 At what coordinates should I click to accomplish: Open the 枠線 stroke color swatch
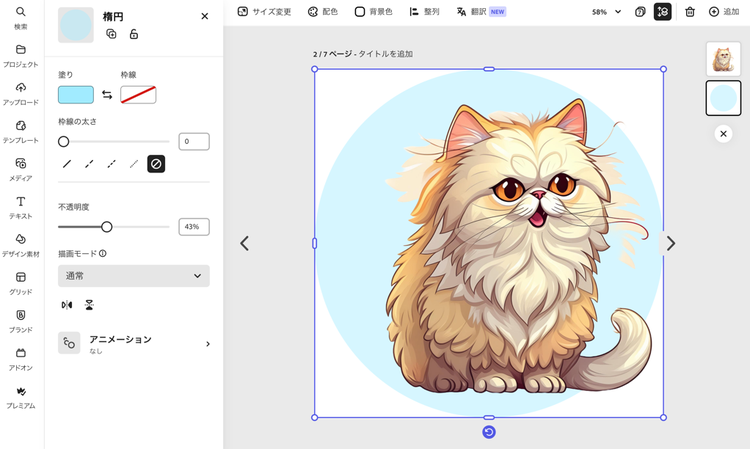pos(138,95)
